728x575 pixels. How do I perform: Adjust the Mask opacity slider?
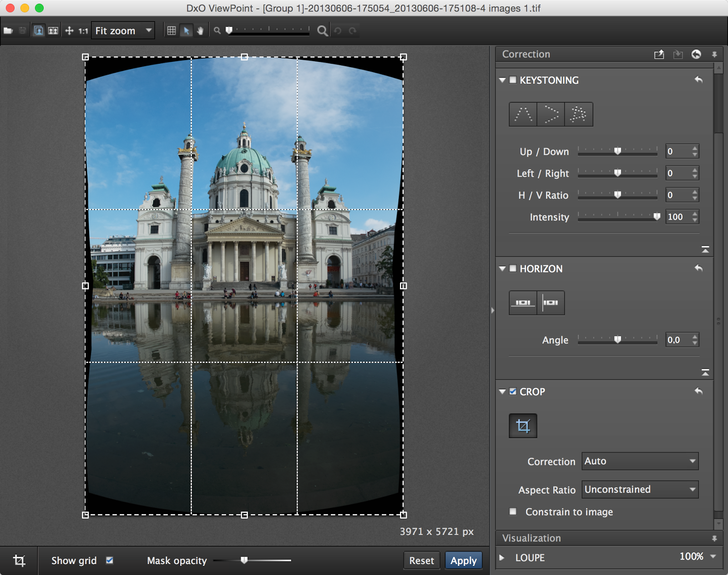[252, 560]
